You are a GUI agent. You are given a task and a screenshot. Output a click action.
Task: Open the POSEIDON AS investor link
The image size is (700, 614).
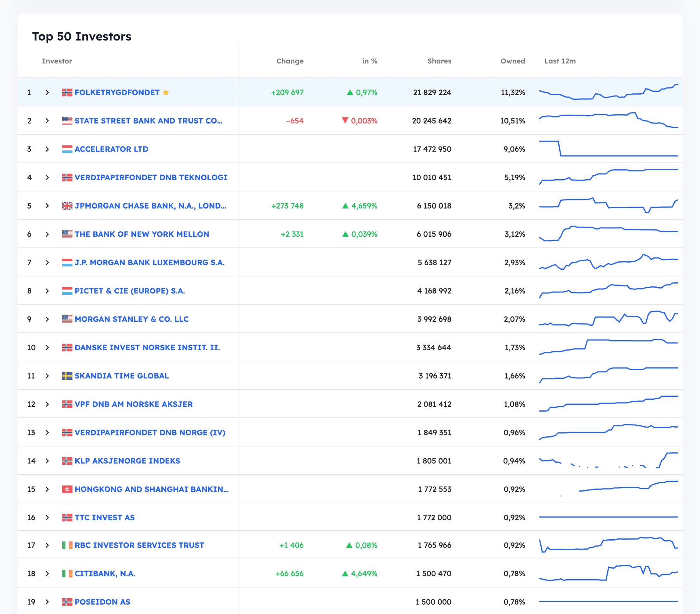tap(103, 602)
